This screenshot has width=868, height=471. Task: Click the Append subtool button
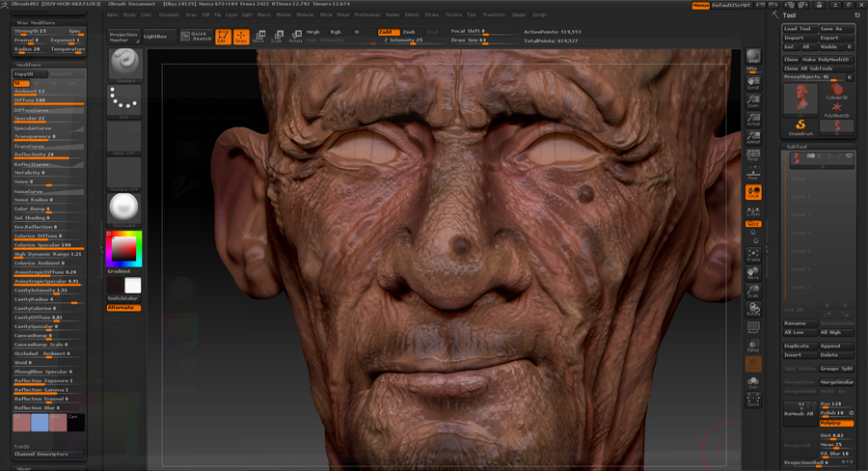click(836, 346)
